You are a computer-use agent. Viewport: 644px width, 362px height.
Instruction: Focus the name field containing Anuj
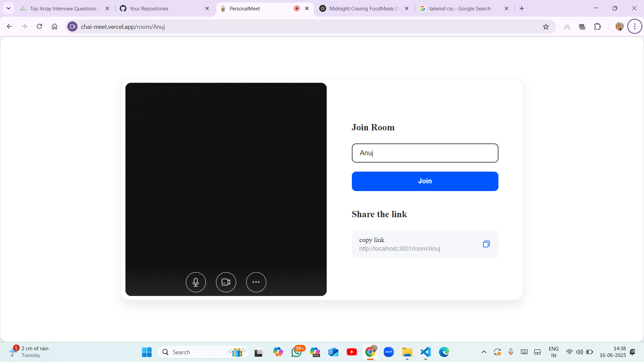coord(425,153)
